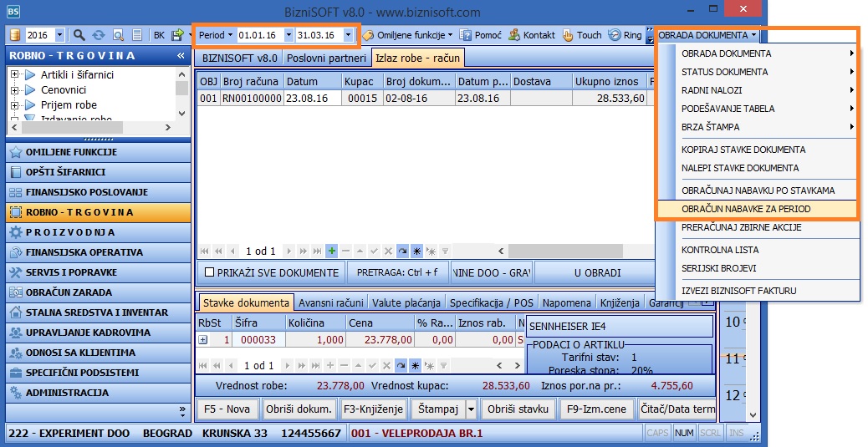Open Štampaj dropdown arrow

coord(471,409)
